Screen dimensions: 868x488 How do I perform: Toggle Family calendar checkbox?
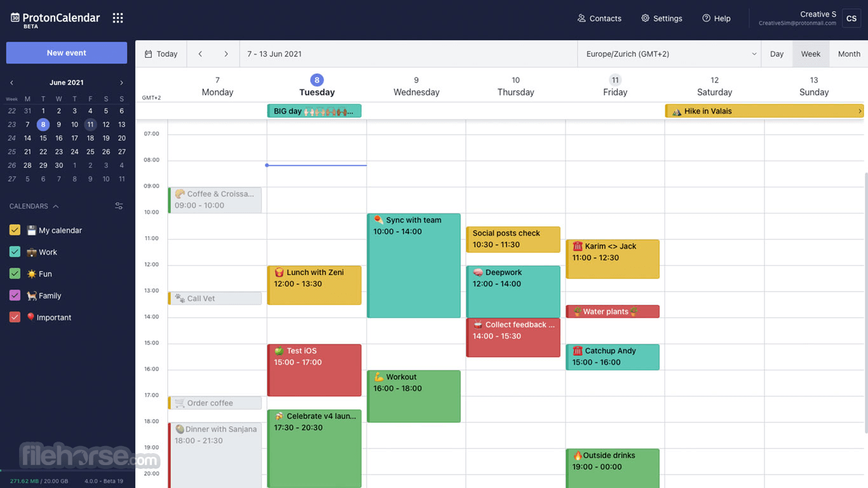(x=15, y=295)
